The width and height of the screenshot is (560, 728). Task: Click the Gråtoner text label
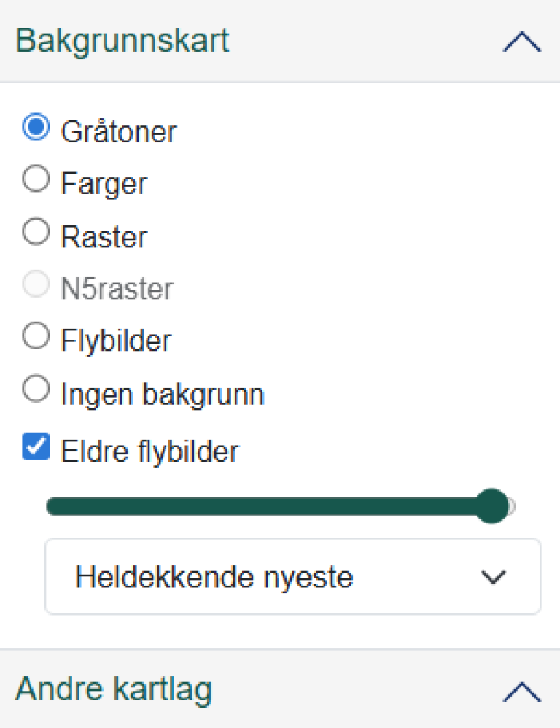point(119,131)
